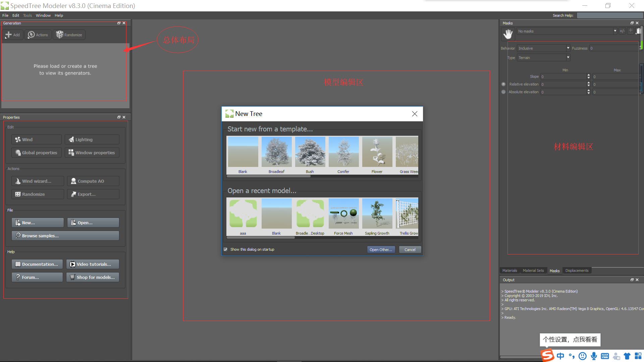
Task: Click the Sogou microphone icon in taskbar
Action: 594,356
